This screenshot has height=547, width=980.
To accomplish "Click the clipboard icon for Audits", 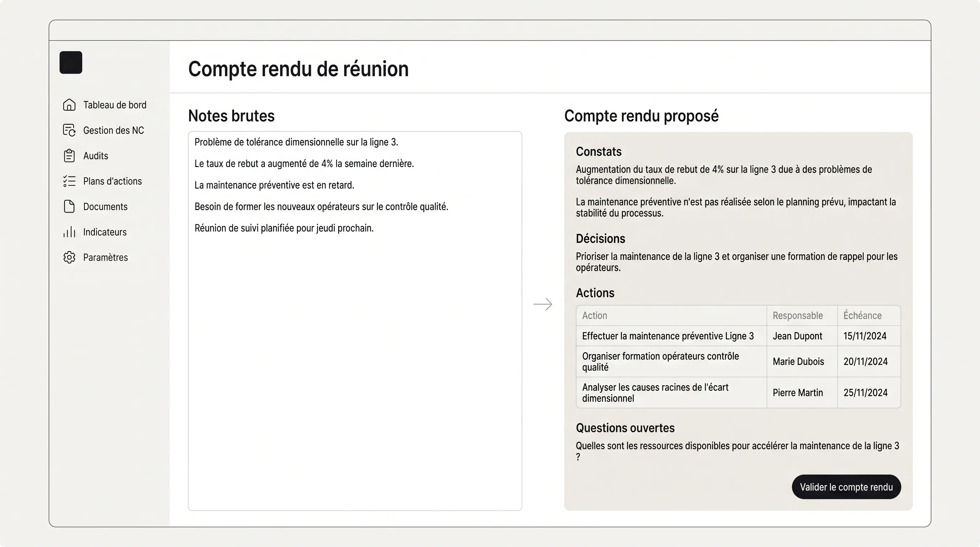I will click(x=69, y=156).
